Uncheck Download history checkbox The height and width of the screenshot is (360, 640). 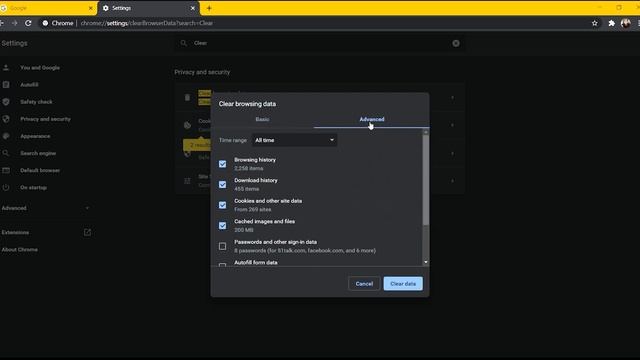pos(222,184)
